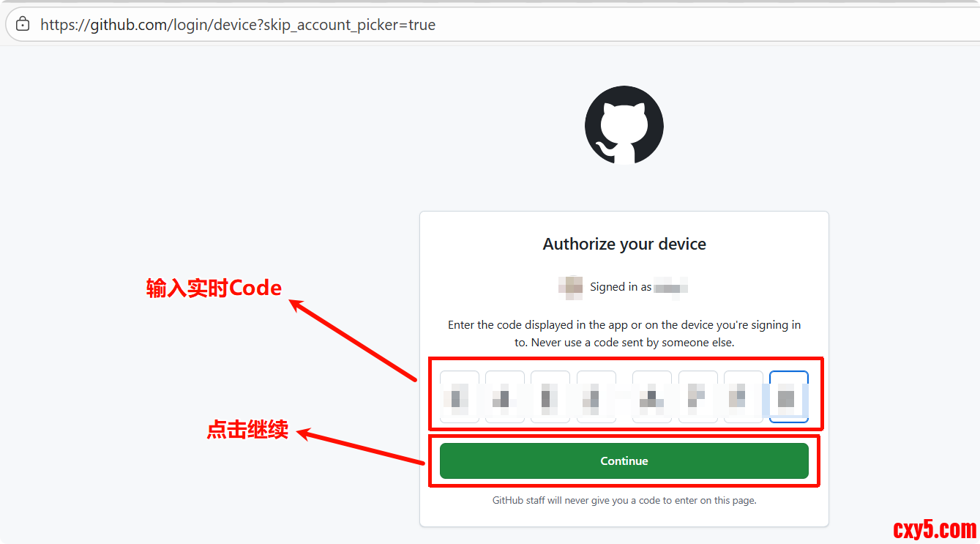Click the seventh code digit box

coord(744,397)
